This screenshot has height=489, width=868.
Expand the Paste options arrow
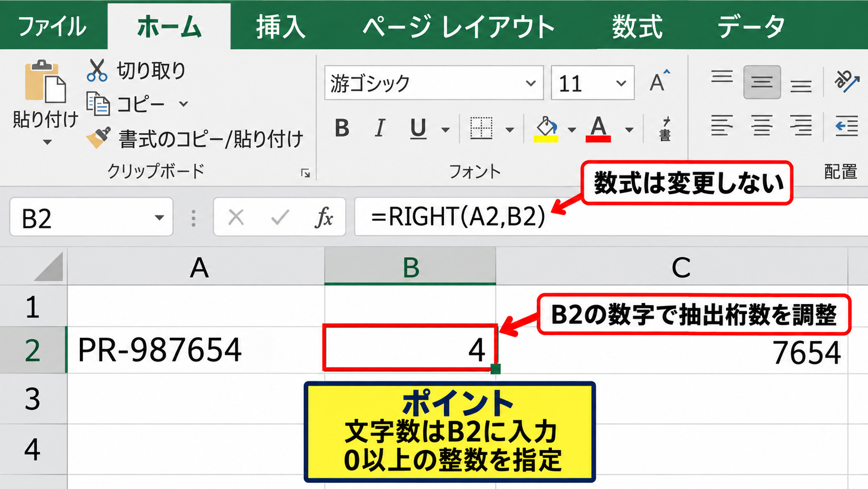(x=47, y=142)
